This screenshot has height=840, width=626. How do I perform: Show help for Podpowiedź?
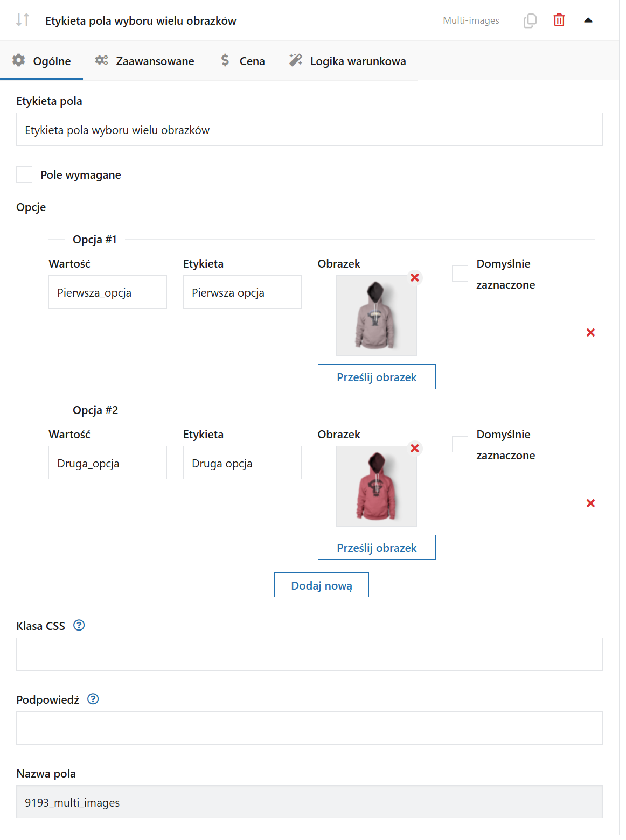coord(93,699)
